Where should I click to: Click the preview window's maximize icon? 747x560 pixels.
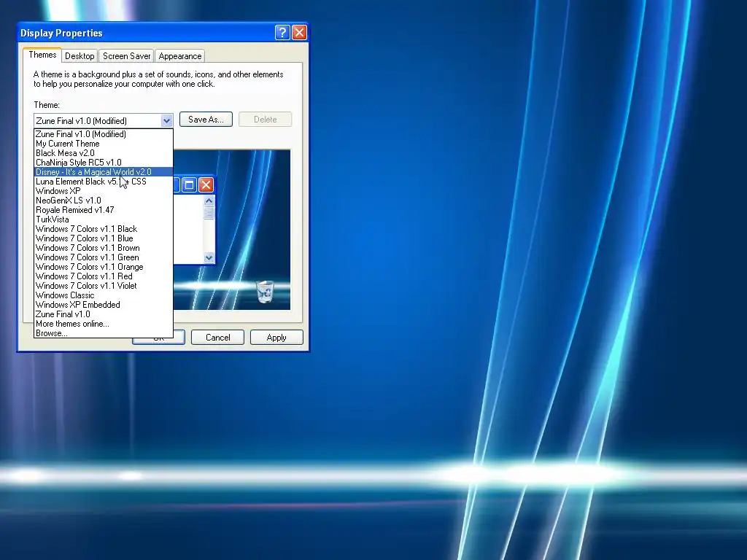(189, 184)
